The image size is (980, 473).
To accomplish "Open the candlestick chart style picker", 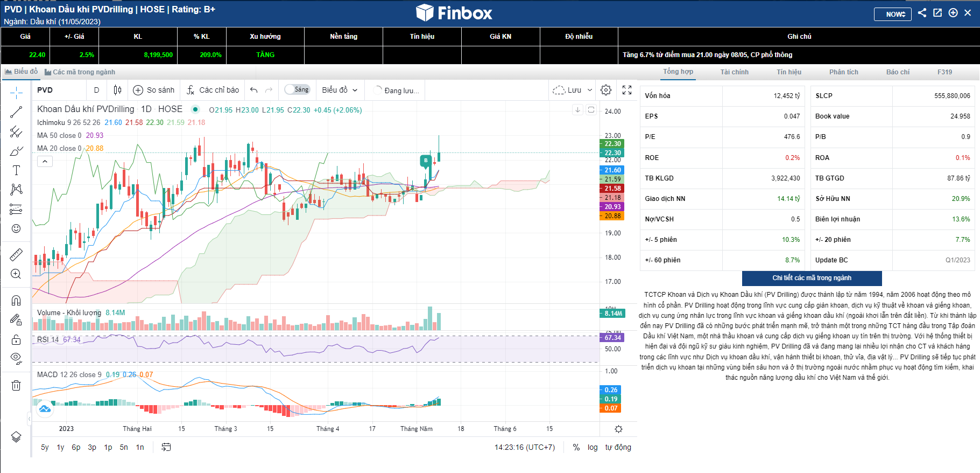I will (117, 90).
